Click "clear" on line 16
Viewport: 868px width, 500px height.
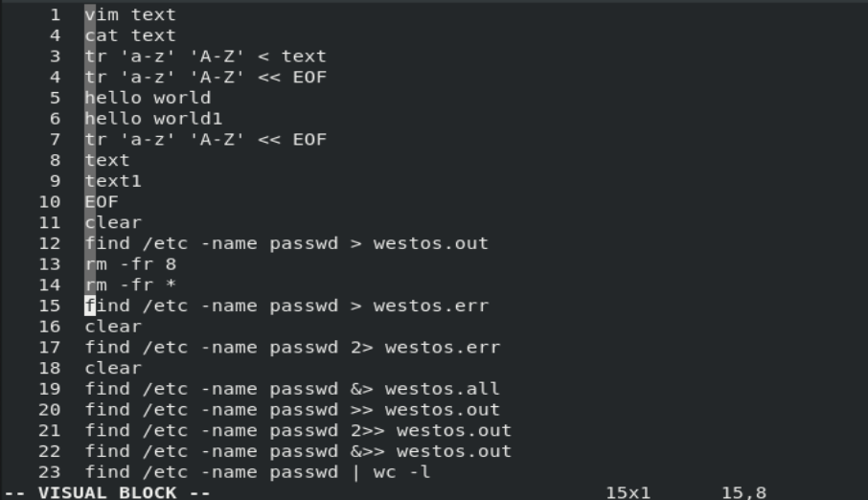point(113,327)
